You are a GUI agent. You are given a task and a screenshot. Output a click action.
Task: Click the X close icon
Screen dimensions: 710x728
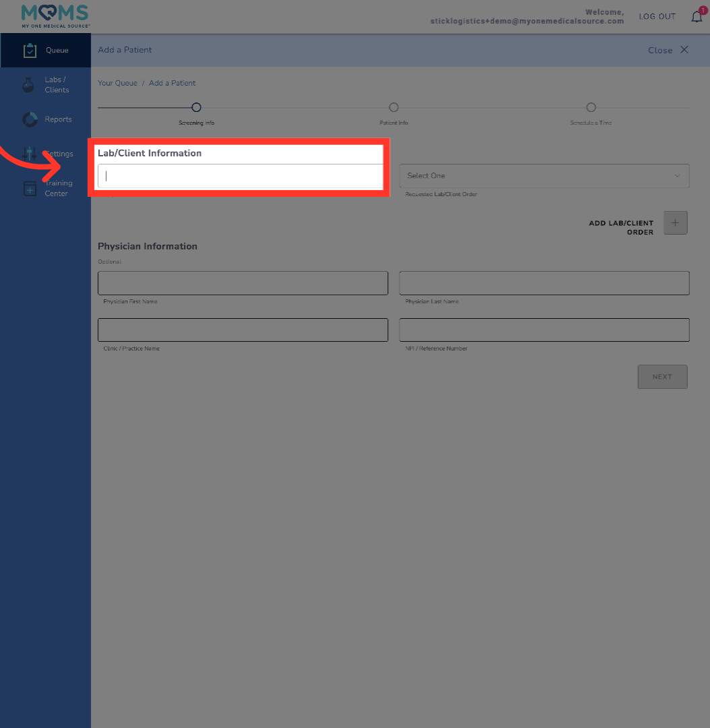point(684,50)
